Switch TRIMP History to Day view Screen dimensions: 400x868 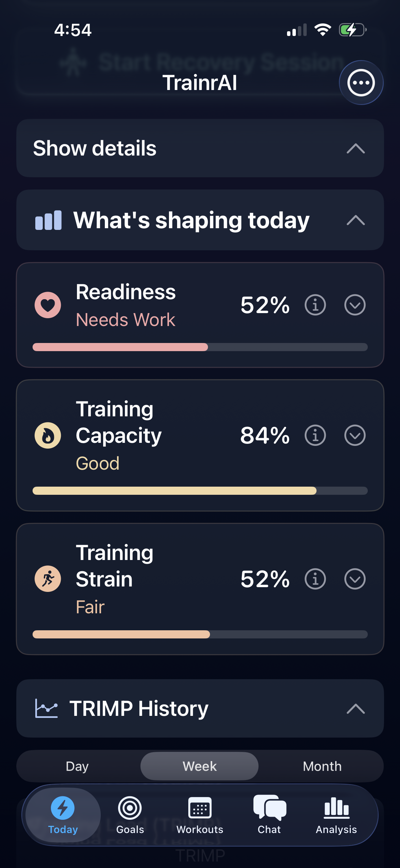point(77,766)
